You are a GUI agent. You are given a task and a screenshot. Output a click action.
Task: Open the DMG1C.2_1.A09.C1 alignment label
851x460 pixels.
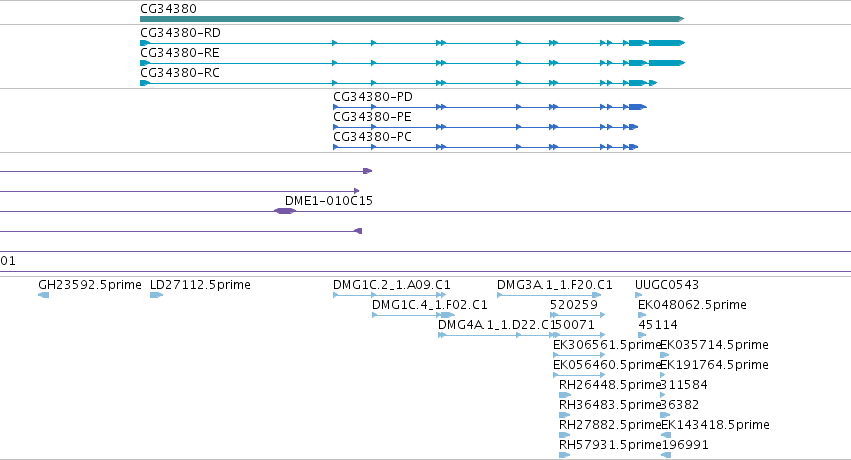point(392,285)
